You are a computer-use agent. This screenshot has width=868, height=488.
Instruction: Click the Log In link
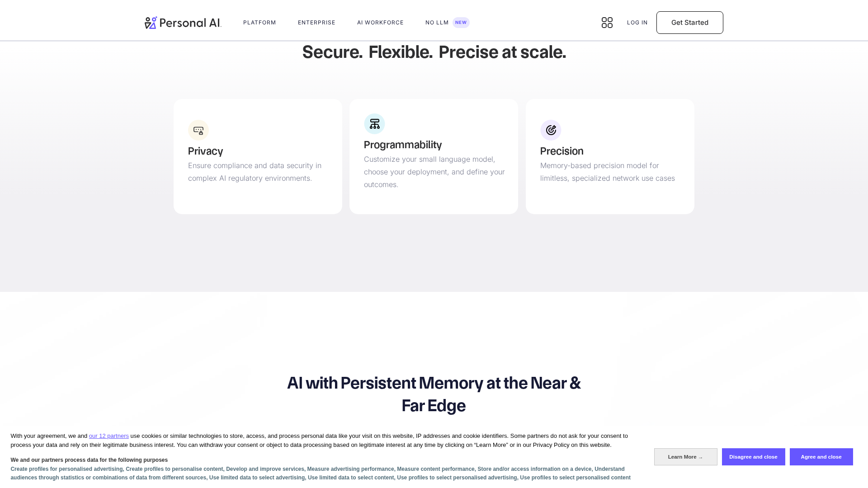(637, 23)
